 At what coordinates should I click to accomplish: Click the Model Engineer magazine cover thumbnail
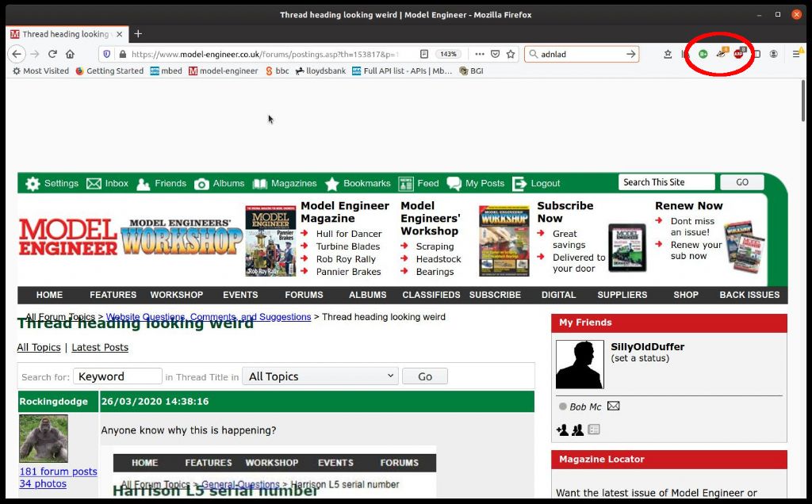click(x=270, y=241)
